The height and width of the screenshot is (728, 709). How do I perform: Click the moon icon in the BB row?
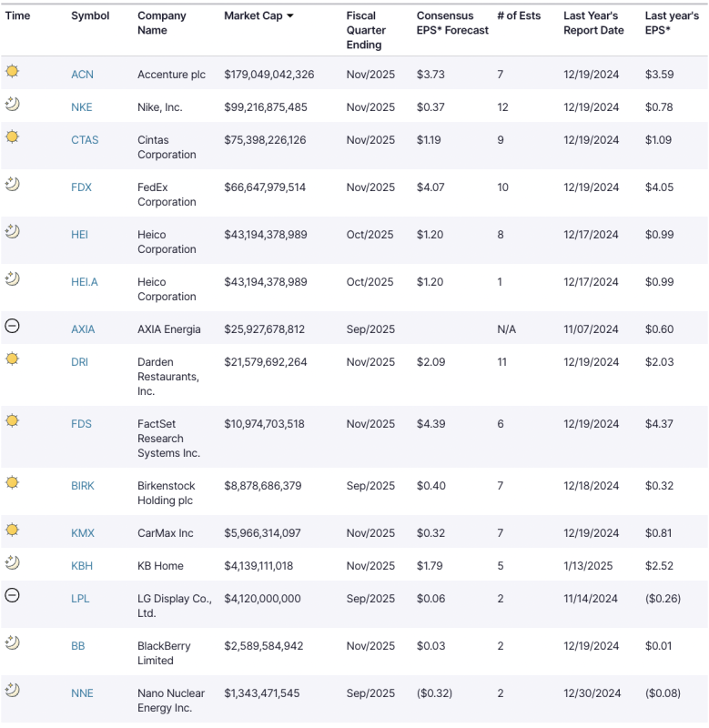click(13, 643)
